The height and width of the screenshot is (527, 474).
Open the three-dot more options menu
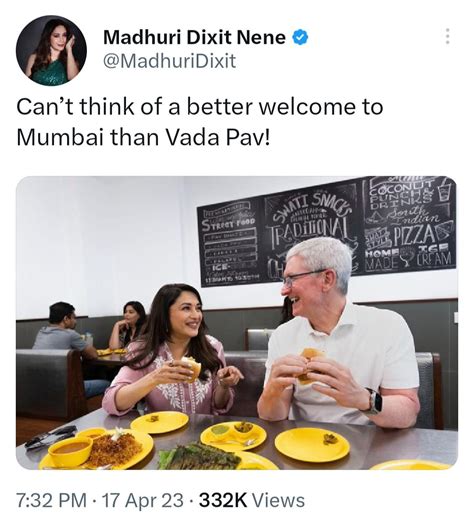click(x=447, y=36)
